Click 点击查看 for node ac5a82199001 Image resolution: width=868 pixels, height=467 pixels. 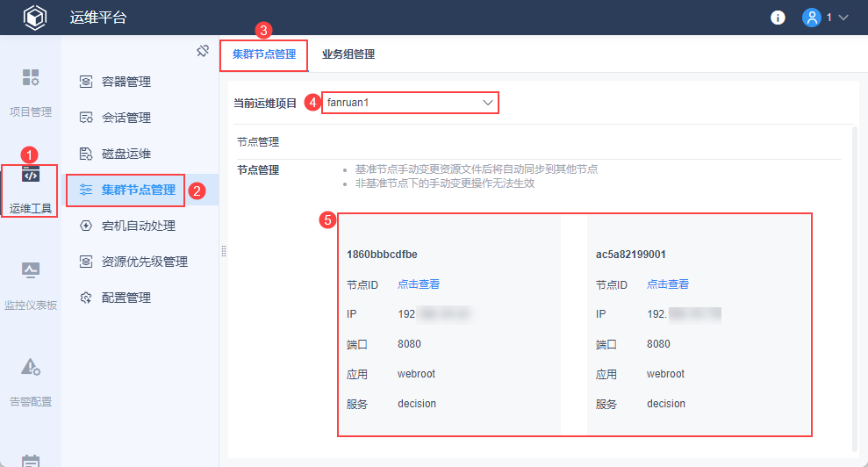(668, 284)
